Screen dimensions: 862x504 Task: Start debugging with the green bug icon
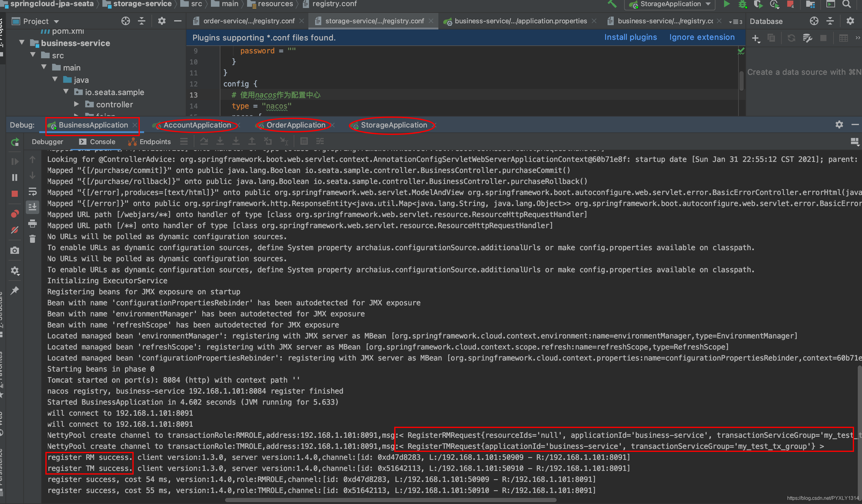click(x=742, y=4)
